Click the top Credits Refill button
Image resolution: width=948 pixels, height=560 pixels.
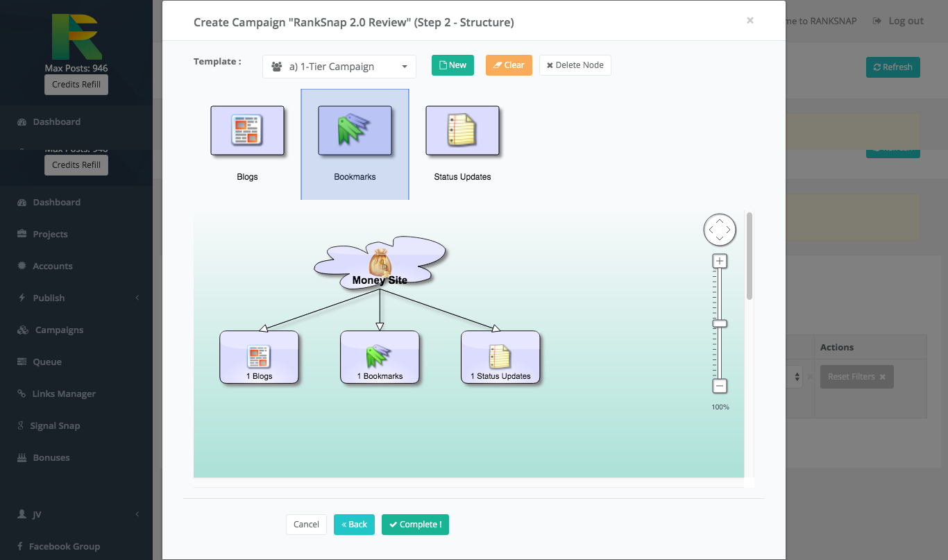pos(76,85)
